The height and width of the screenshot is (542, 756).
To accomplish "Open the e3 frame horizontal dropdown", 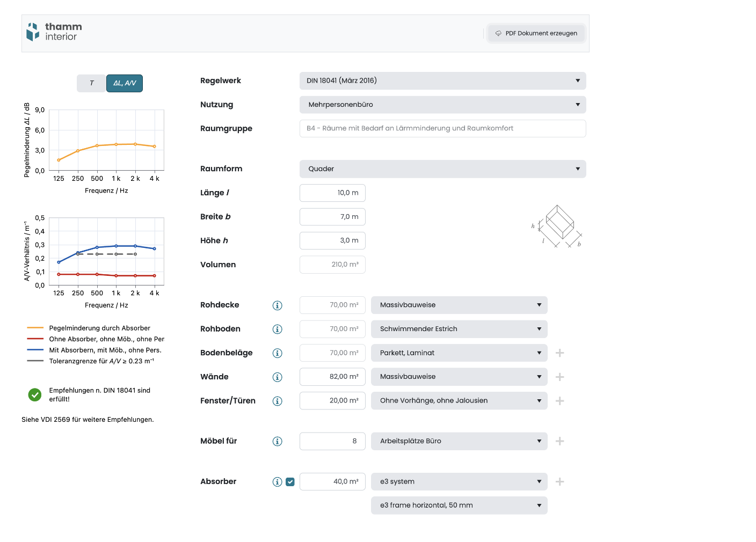I will [459, 506].
